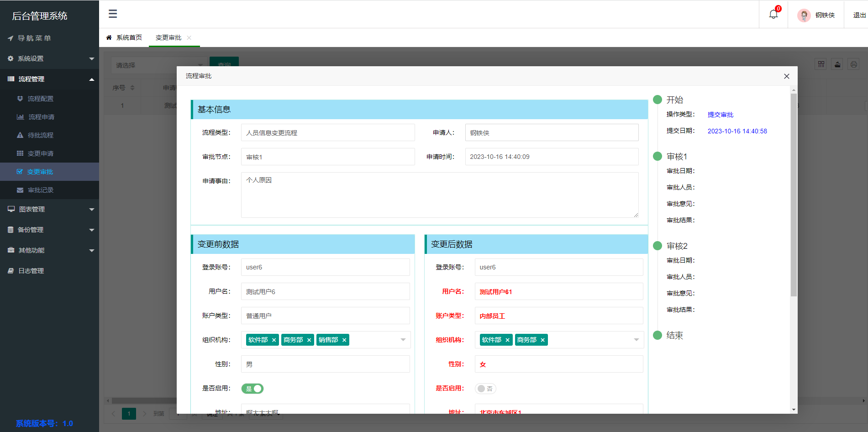This screenshot has width=868, height=432.
Task: Click the print icon in toolbar
Action: pyautogui.click(x=854, y=64)
